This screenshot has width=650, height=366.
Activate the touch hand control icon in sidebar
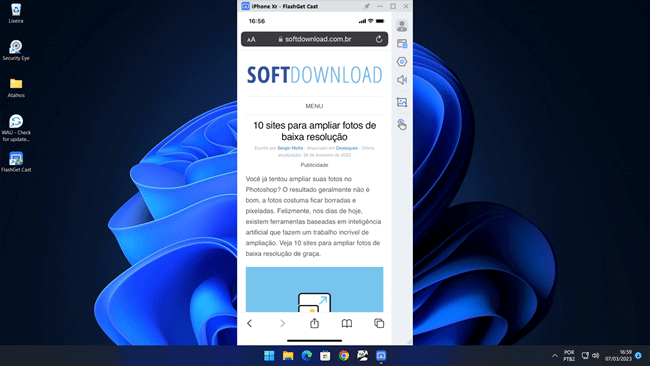pyautogui.click(x=402, y=124)
